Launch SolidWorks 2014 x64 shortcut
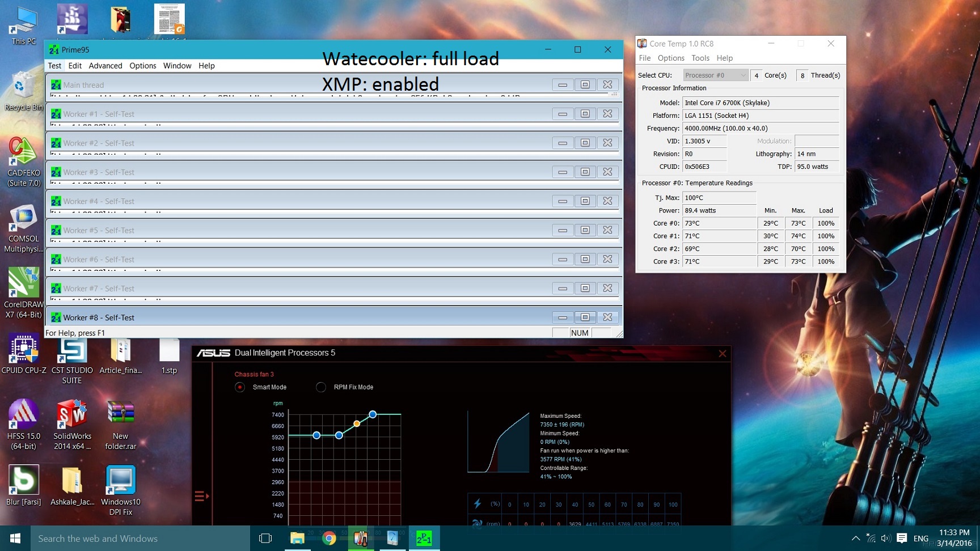The image size is (980, 551). click(x=72, y=425)
